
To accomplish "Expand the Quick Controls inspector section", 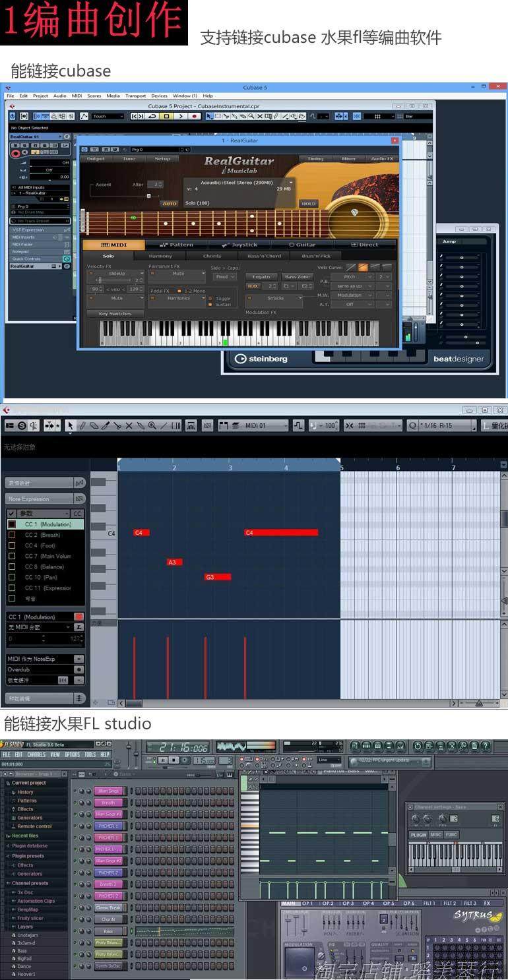I will (x=40, y=259).
